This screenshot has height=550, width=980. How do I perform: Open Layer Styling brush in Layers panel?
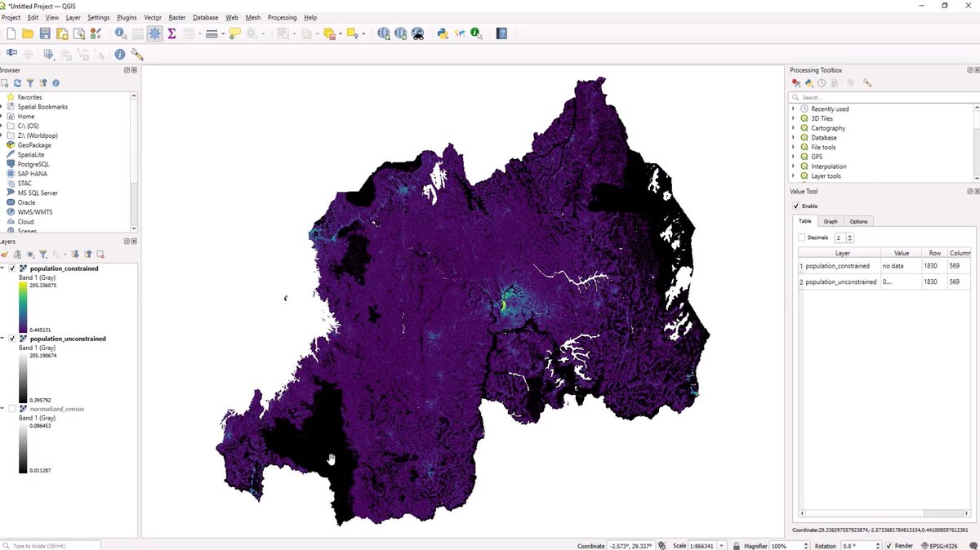tap(4, 255)
